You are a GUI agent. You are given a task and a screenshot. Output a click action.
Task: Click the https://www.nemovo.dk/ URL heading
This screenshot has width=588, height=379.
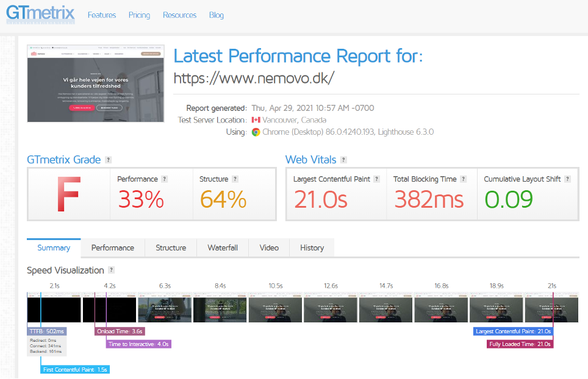254,78
